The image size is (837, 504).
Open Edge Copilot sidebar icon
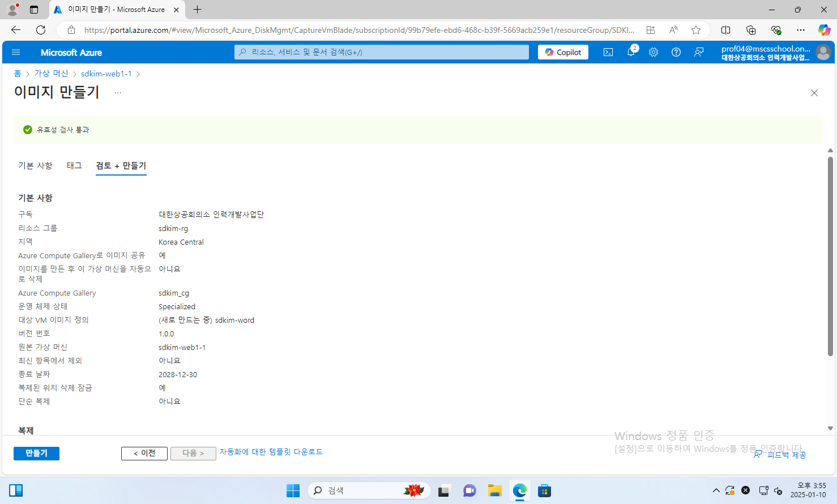point(824,30)
